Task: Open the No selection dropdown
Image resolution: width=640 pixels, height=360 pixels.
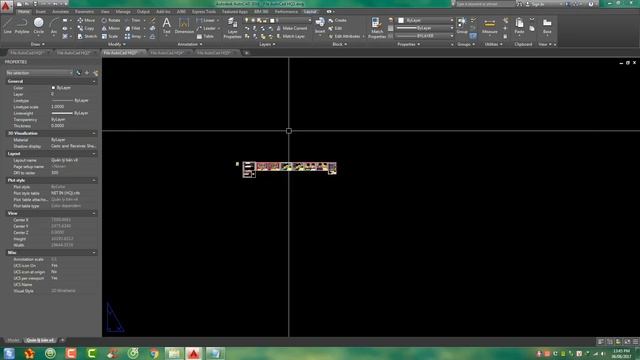Action: (x=39, y=73)
